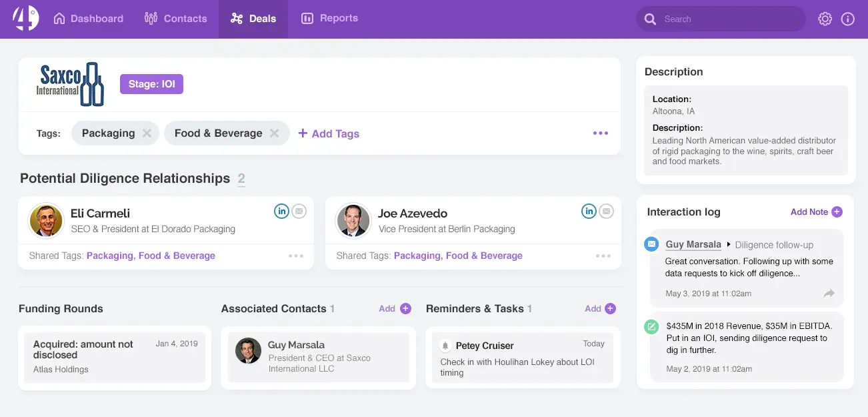Switch to the Contacts tab
This screenshot has width=868, height=417.
pyautogui.click(x=176, y=19)
